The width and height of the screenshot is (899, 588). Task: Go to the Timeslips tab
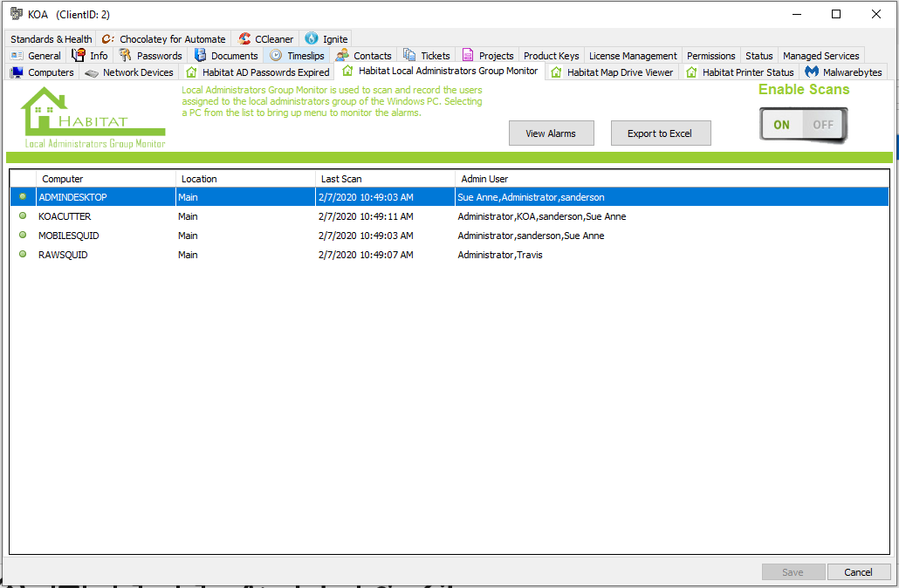(x=297, y=56)
